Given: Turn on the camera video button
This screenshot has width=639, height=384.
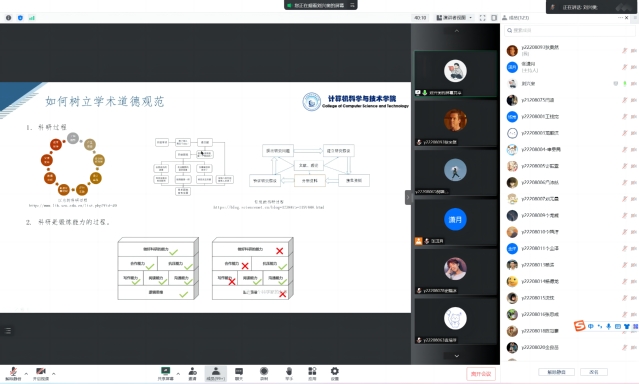Looking at the screenshot, I should [x=41, y=373].
